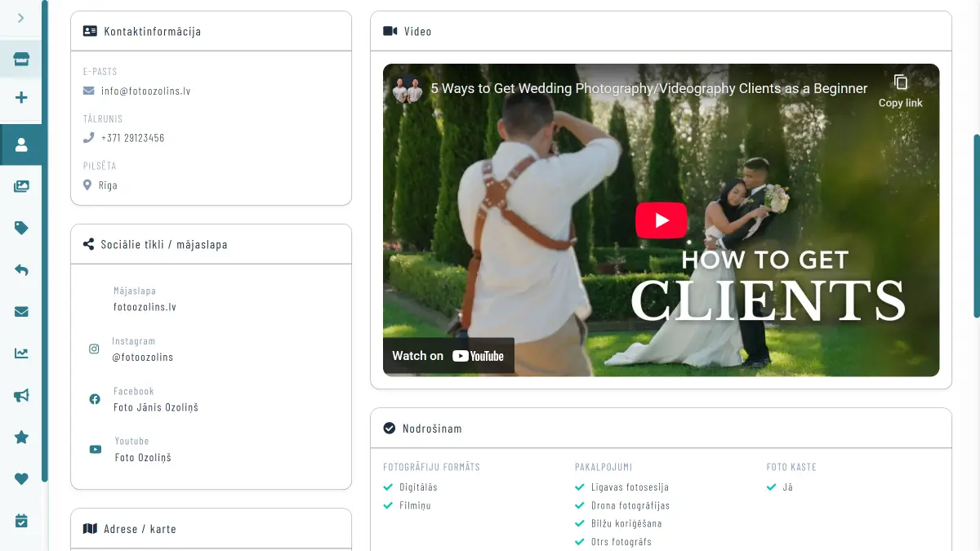Click the YouTube icon in social links
Screen dimensions: 980x551
[x=96, y=449]
